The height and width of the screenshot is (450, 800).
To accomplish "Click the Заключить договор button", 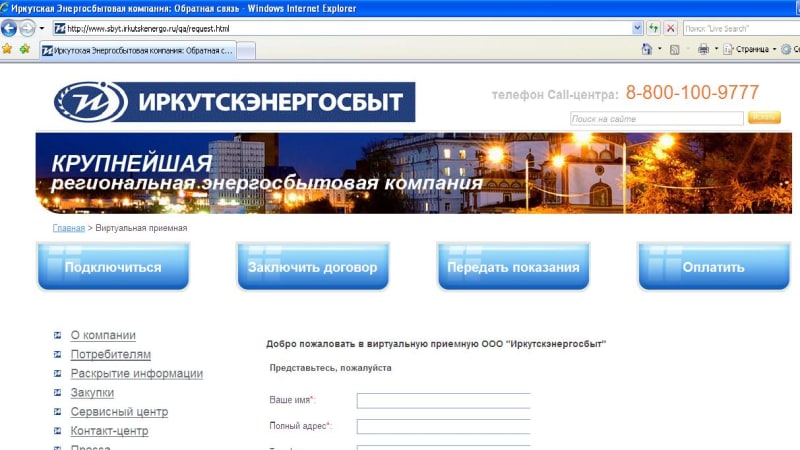I will 313,267.
